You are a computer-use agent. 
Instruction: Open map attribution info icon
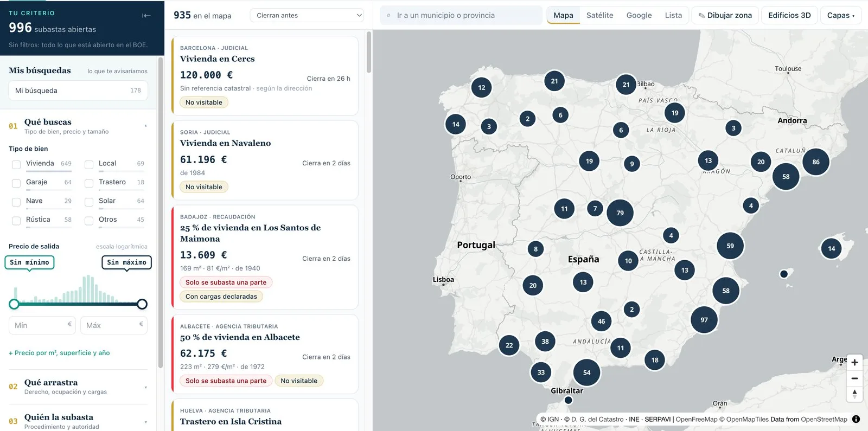tap(856, 419)
